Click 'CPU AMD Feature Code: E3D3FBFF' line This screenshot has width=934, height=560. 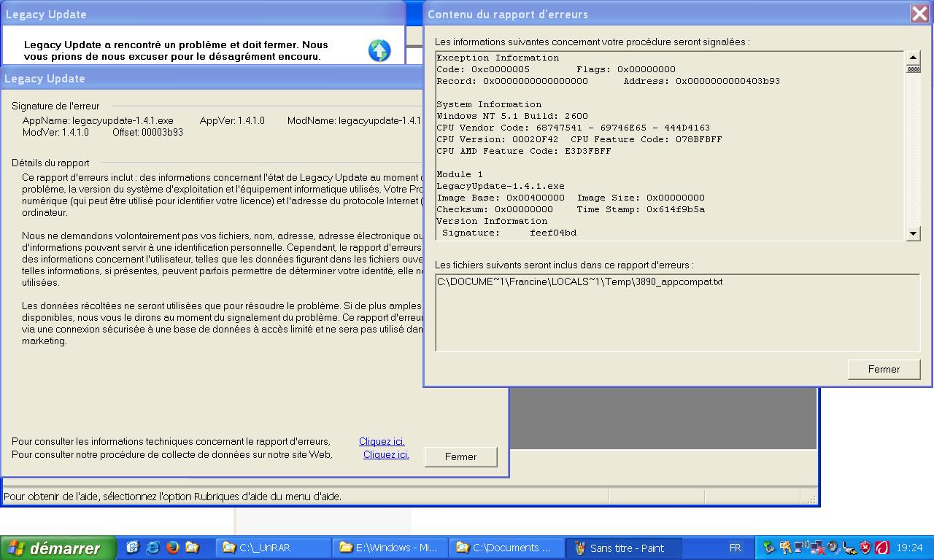click(x=524, y=151)
